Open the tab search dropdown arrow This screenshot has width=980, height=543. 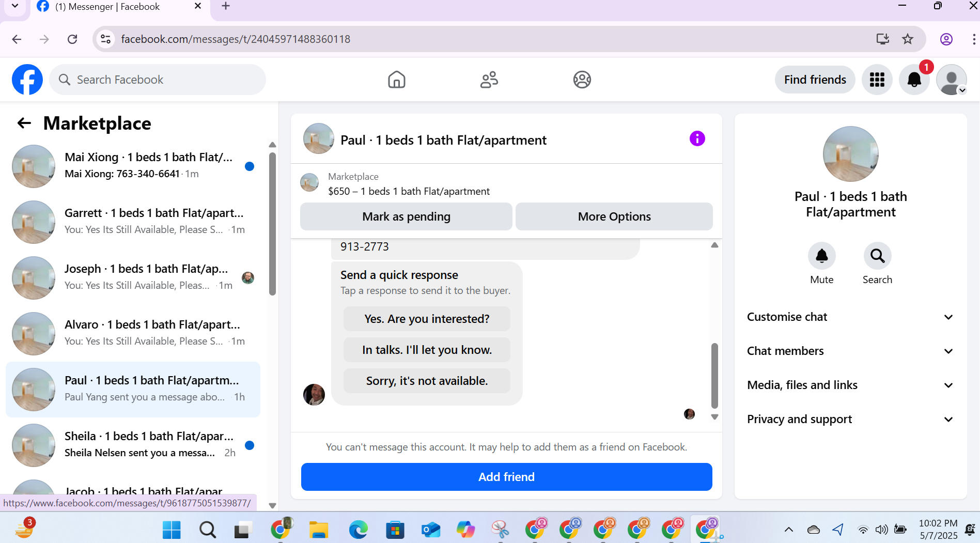[x=15, y=7]
